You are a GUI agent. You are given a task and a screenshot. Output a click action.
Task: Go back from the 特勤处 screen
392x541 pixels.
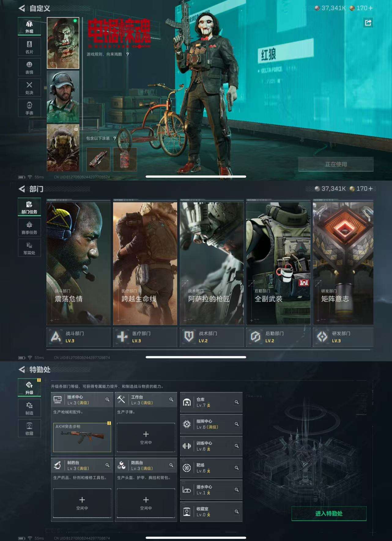[x=22, y=370]
